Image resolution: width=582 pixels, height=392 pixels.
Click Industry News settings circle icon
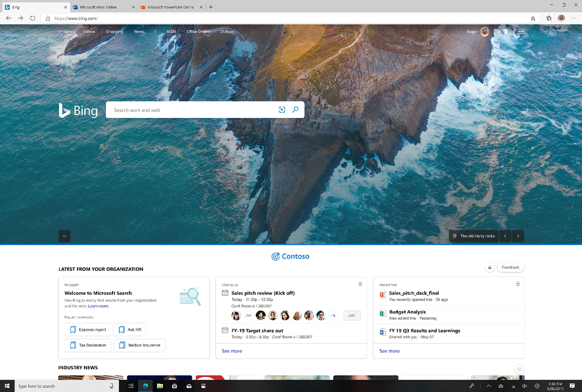pyautogui.click(x=519, y=369)
